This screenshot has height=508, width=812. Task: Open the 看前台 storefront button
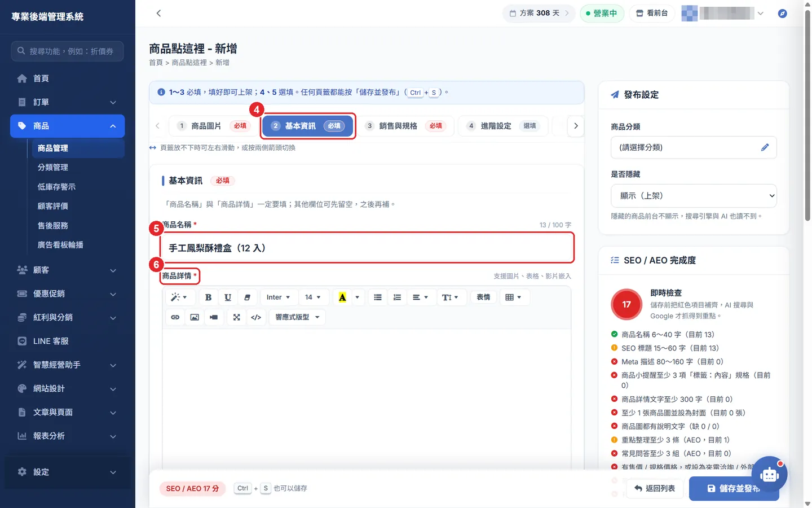click(x=652, y=13)
